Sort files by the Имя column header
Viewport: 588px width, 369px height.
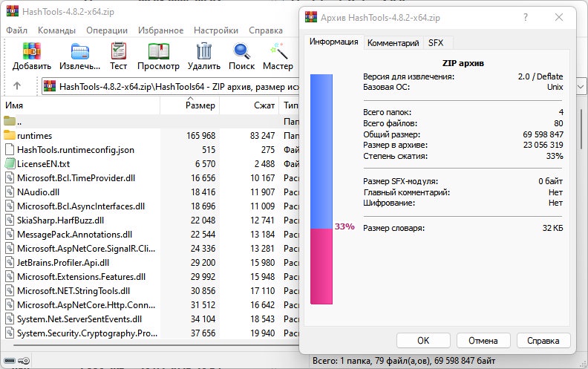(x=81, y=105)
